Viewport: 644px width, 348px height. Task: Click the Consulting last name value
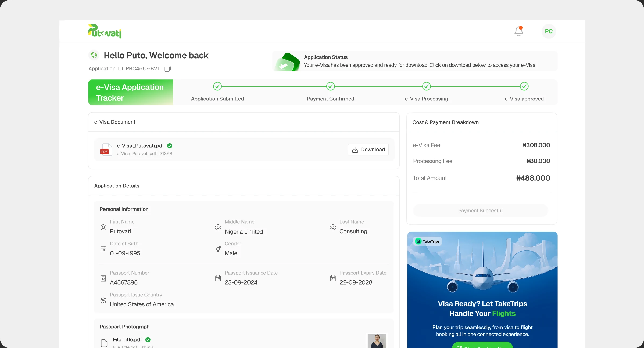click(x=353, y=231)
